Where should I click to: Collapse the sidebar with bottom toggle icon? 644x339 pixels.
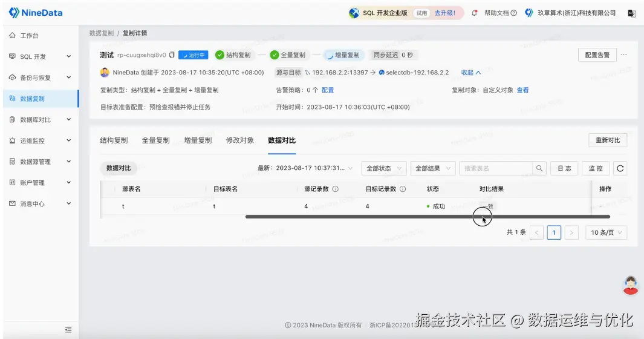(x=68, y=329)
